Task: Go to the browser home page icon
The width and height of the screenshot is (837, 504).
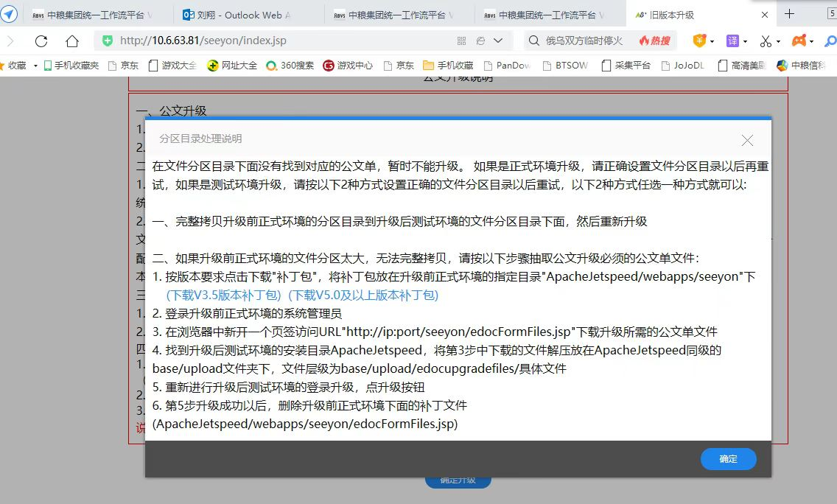Action: (71, 41)
